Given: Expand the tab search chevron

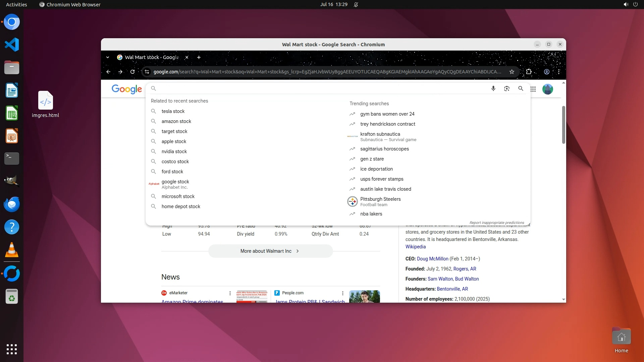Looking at the screenshot, I should tap(108, 57).
